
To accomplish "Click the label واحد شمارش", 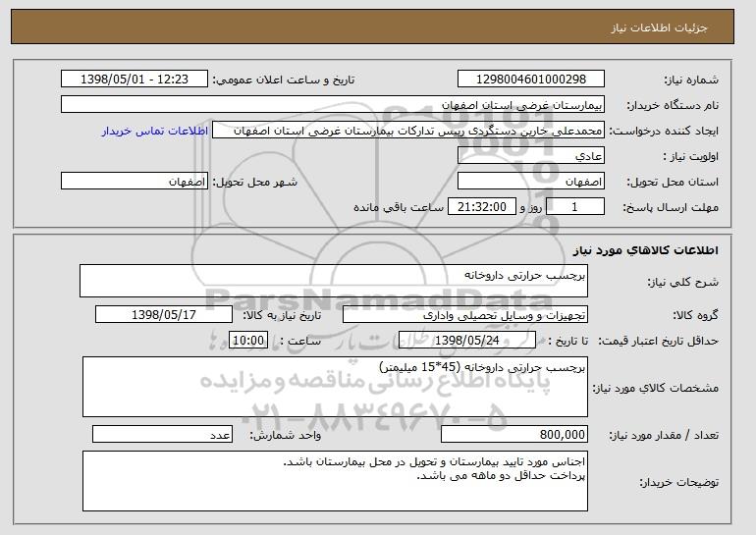I will [285, 435].
